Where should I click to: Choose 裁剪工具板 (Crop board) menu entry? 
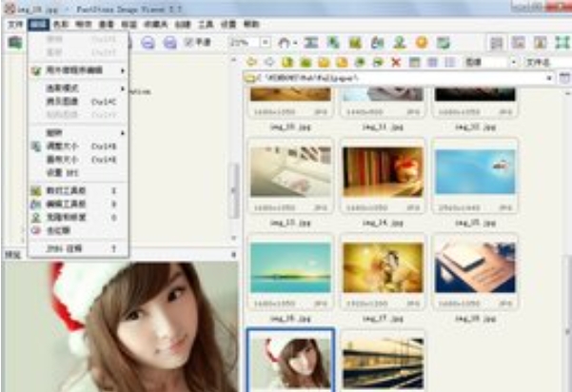pyautogui.click(x=78, y=190)
